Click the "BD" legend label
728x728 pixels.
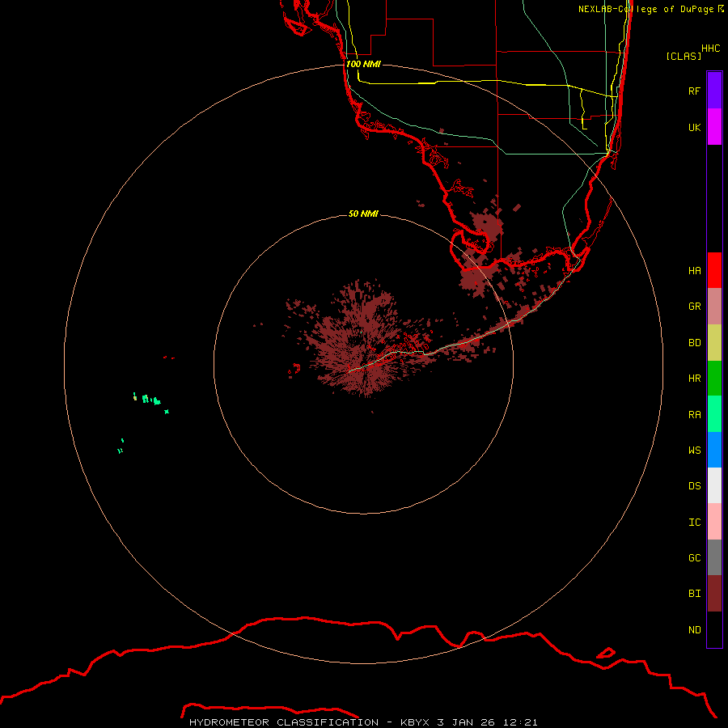tap(694, 343)
